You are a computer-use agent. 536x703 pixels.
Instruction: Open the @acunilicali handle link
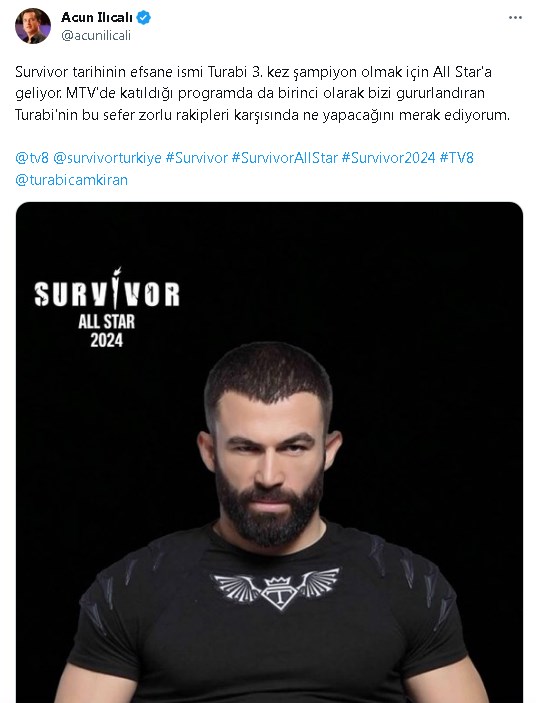pos(96,35)
